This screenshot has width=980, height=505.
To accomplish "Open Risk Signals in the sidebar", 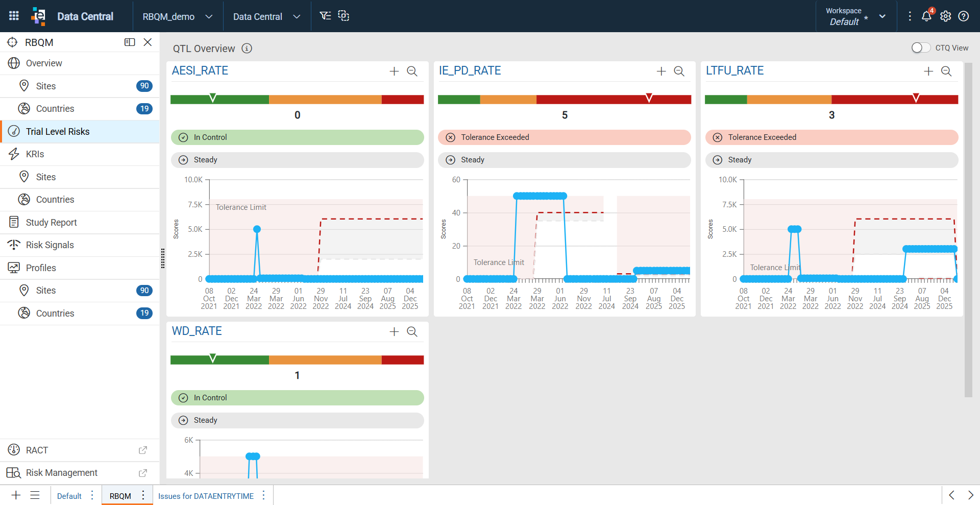I will point(80,245).
